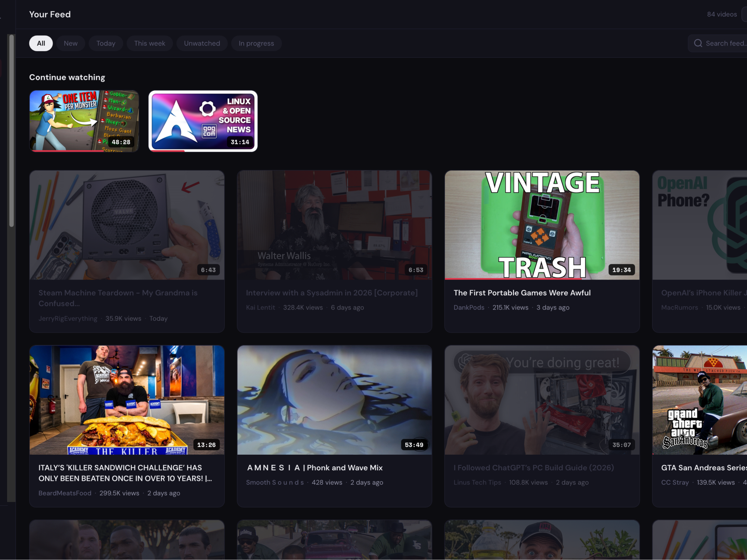747x560 pixels.
Task: Click the Search feed input field
Action: tap(717, 43)
